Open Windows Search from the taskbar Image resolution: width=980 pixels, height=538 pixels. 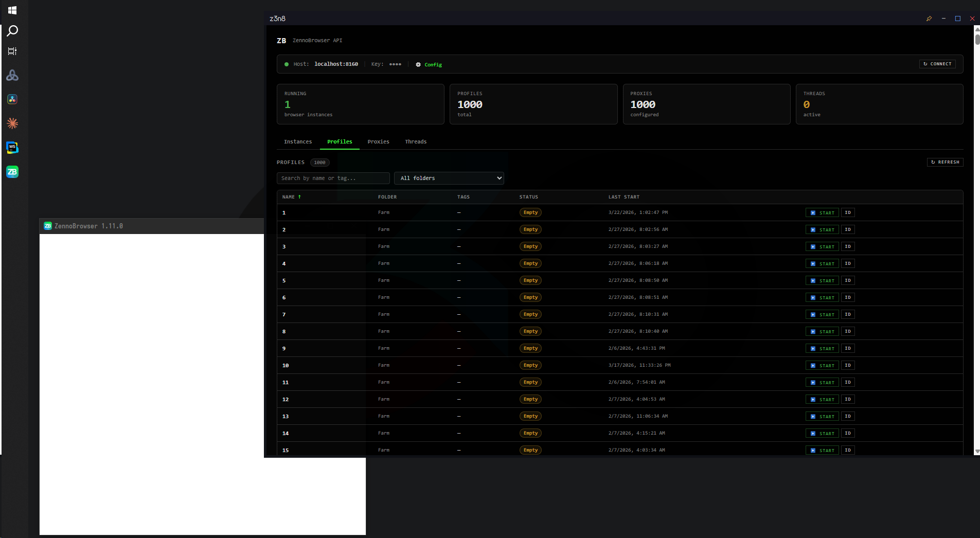12,31
